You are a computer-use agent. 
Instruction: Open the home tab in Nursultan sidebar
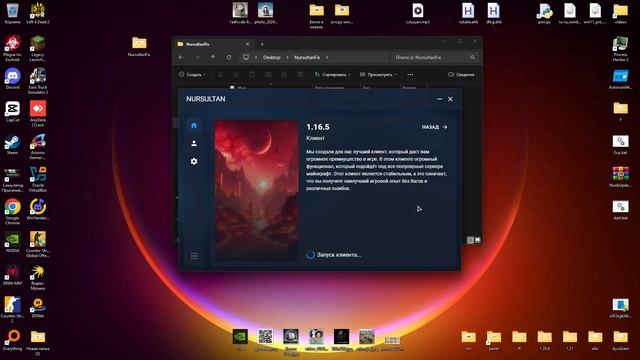point(194,125)
